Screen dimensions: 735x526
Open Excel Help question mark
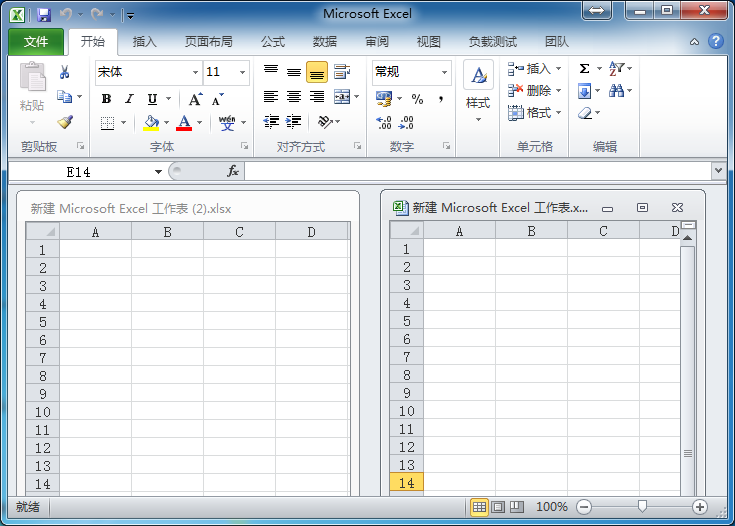point(715,41)
